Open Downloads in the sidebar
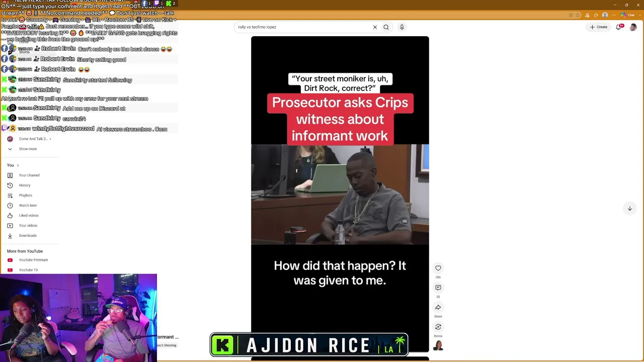This screenshot has width=644, height=362. (x=28, y=236)
